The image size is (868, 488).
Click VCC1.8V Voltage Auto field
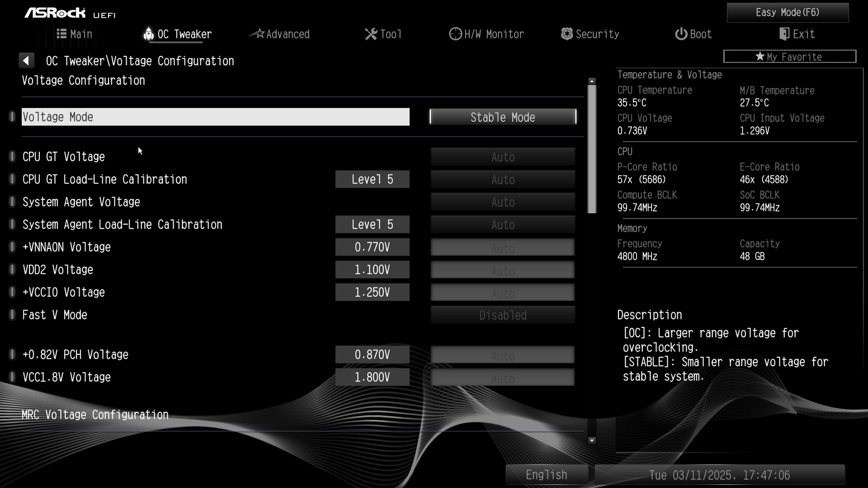(x=503, y=377)
